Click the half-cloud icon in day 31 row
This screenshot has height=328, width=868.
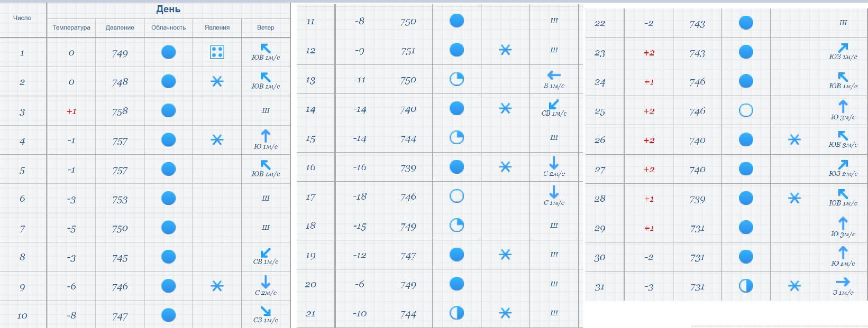[x=745, y=286]
